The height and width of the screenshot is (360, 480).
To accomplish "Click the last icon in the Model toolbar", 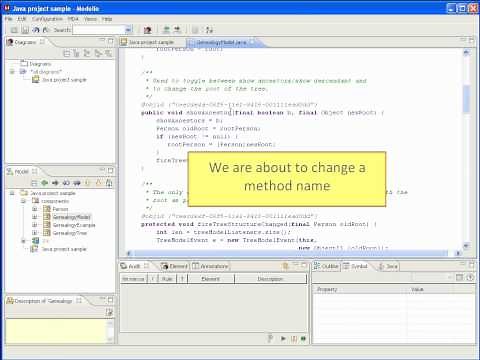I will [x=109, y=183].
